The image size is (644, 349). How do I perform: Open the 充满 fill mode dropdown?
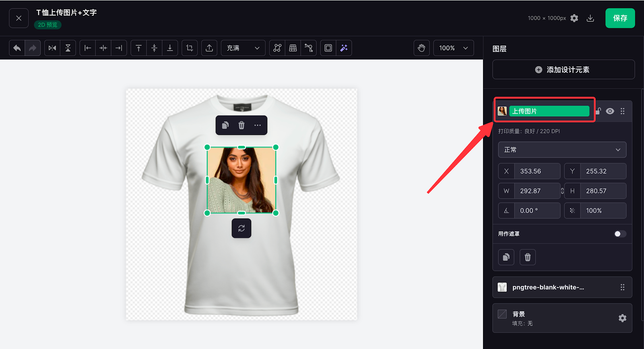243,48
